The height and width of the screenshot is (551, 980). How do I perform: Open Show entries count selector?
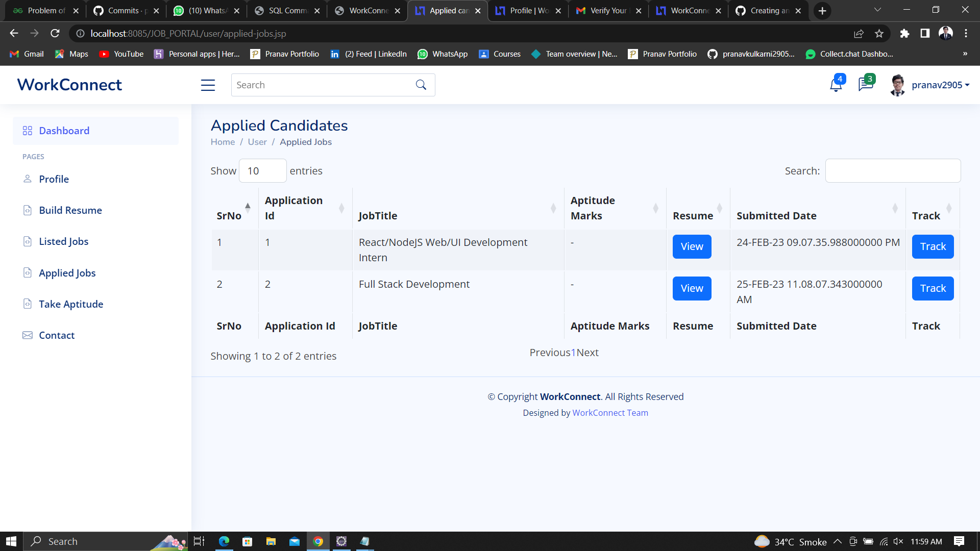262,171
